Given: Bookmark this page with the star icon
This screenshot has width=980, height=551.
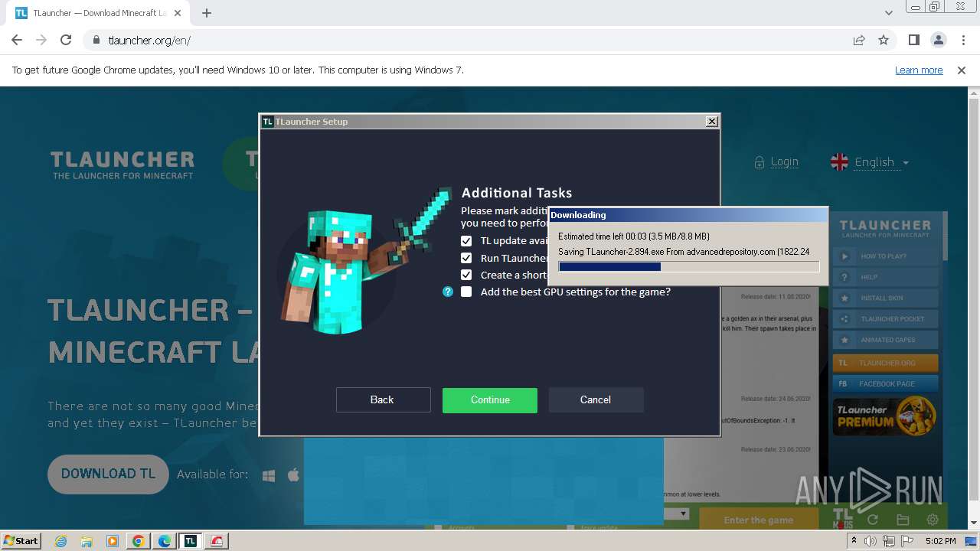Looking at the screenshot, I should point(884,40).
